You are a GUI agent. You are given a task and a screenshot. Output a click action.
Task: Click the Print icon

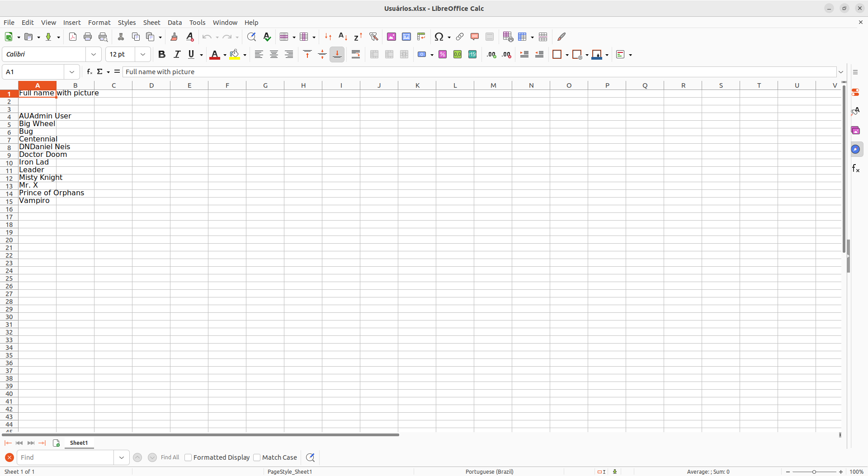pos(88,37)
